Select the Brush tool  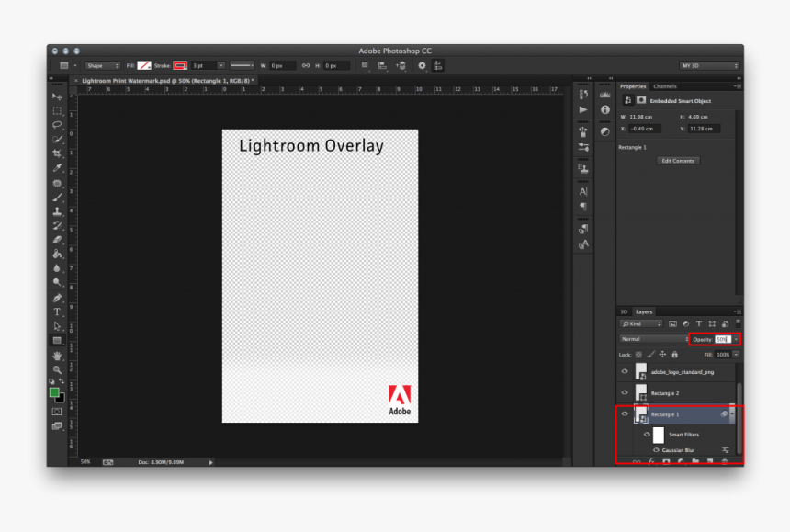point(57,197)
